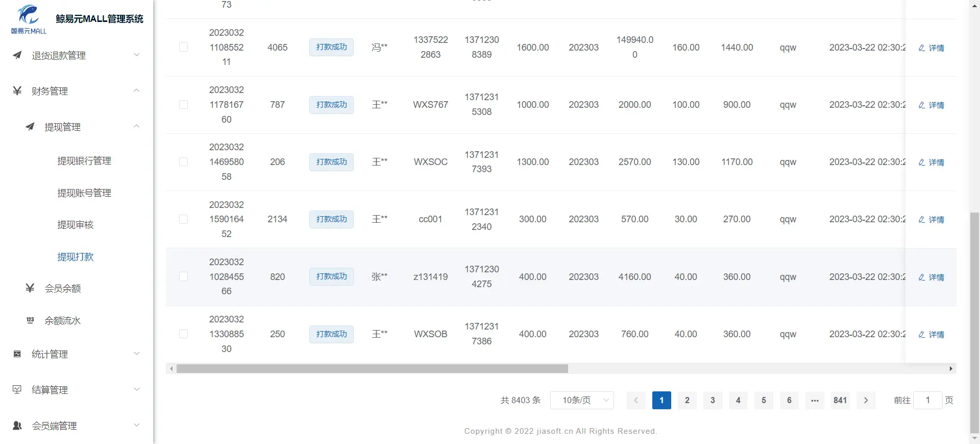The height and width of the screenshot is (444, 980).
Task: Jump to last page 841
Action: pos(840,400)
